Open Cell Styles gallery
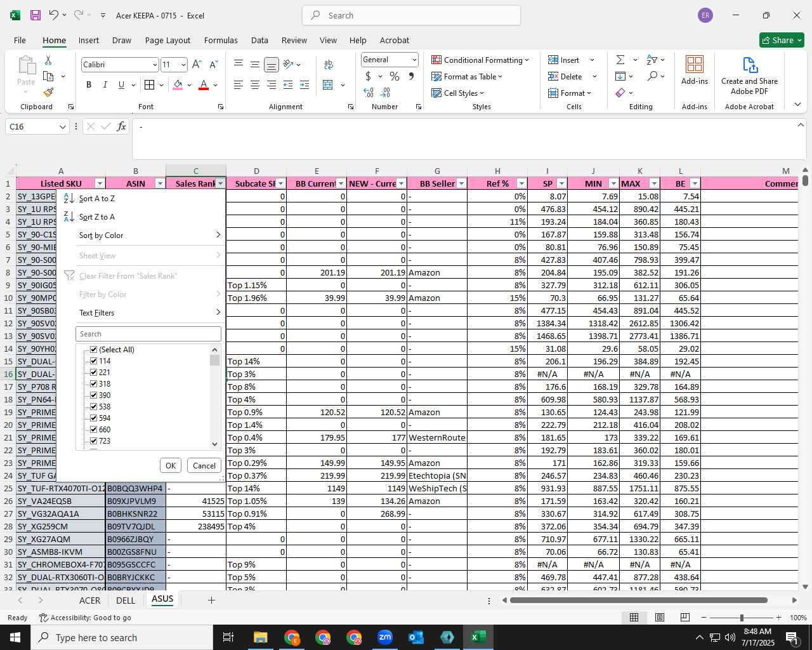 457,93
